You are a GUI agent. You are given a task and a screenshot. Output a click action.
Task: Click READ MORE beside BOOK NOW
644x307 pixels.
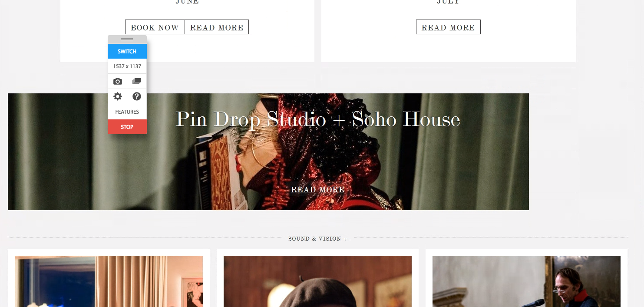[217, 27]
